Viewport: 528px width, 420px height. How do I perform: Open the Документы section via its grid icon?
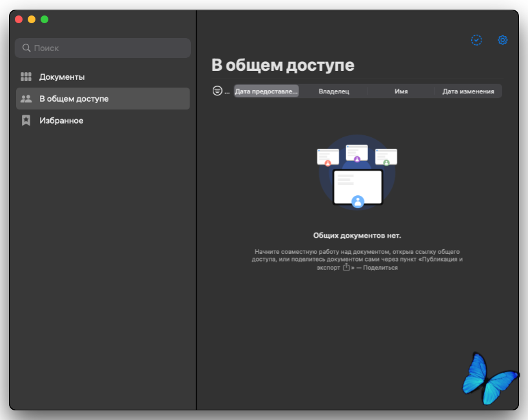(26, 77)
